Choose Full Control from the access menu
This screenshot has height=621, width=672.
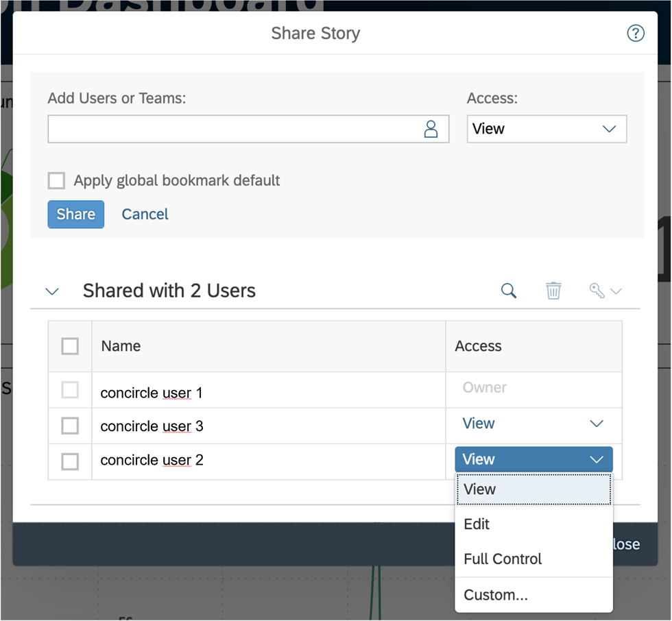tap(503, 559)
